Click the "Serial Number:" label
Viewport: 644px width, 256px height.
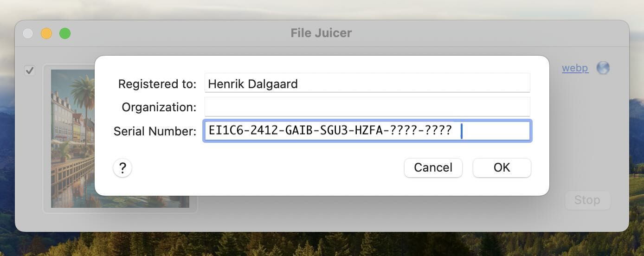[x=155, y=132]
